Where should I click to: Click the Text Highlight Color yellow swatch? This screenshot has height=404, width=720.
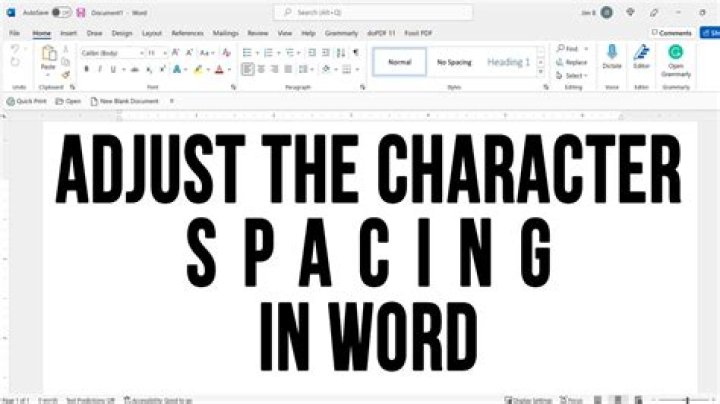pos(198,70)
